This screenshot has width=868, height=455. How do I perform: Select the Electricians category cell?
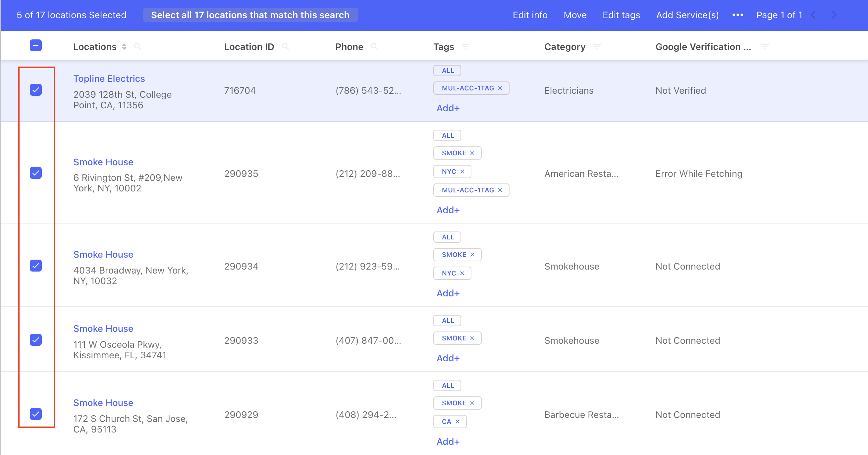569,91
